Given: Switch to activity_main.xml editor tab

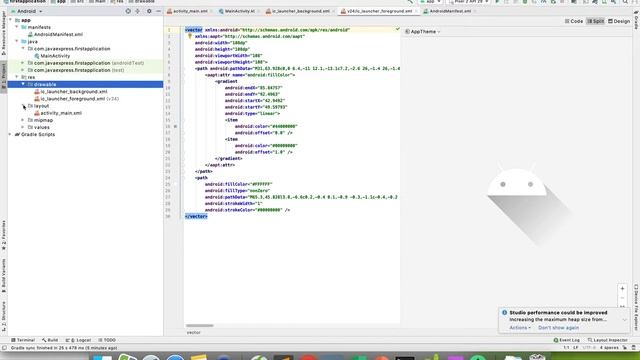Looking at the screenshot, I should click(190, 11).
